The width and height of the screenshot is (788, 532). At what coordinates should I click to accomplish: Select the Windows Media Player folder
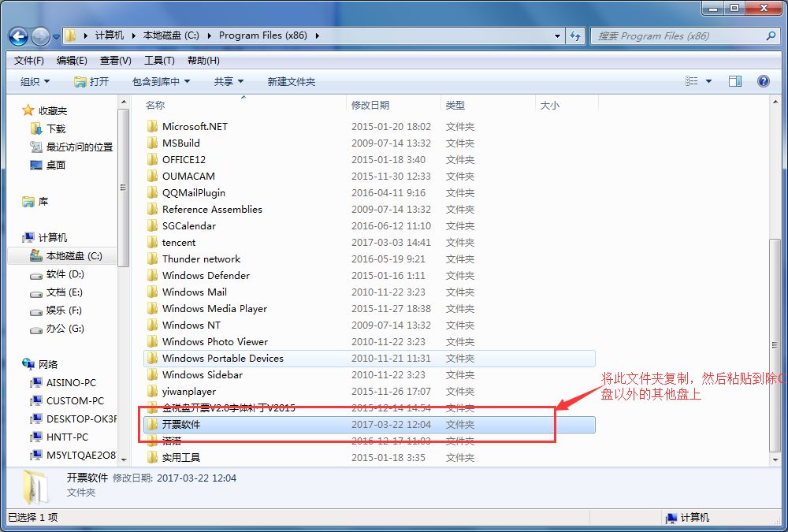pos(214,308)
